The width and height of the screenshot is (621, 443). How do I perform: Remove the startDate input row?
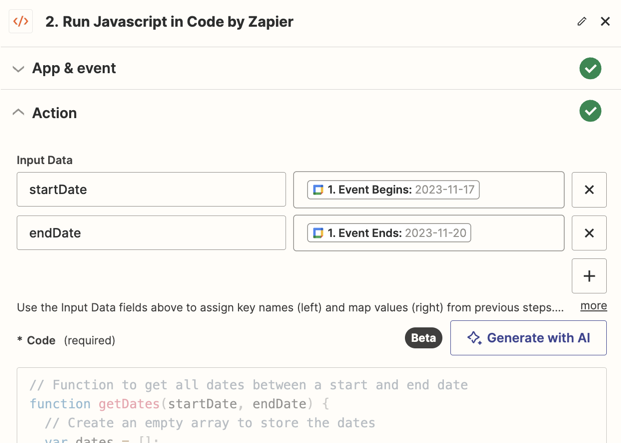click(x=589, y=190)
